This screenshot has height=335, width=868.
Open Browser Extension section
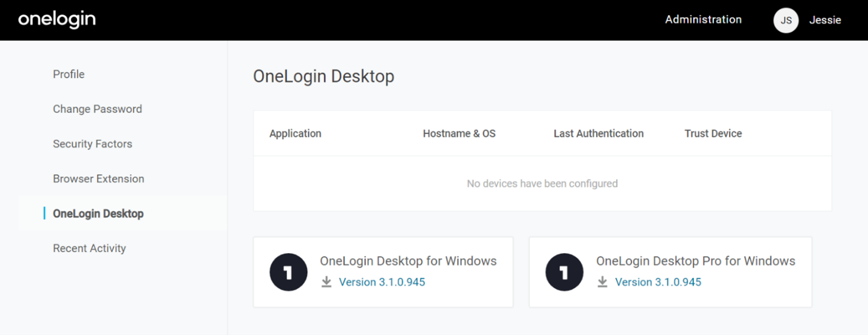click(98, 178)
